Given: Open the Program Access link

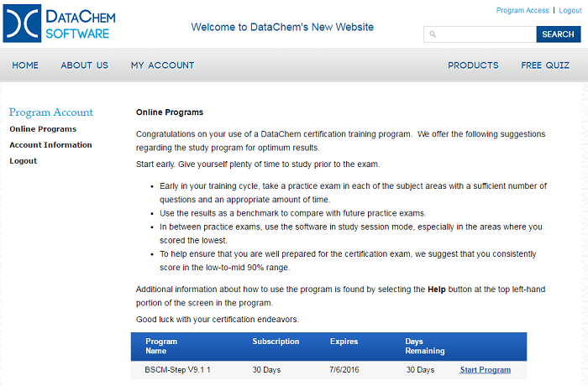Looking at the screenshot, I should click(x=522, y=11).
